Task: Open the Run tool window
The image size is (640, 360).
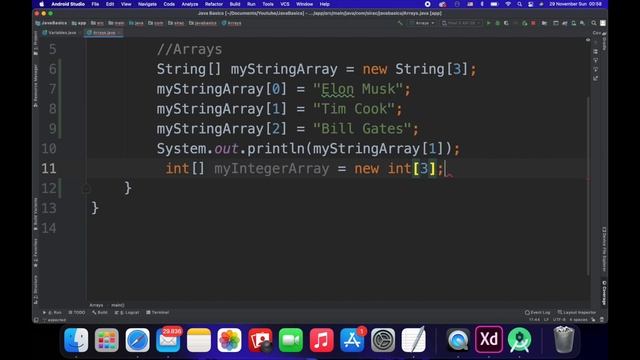Action: [x=52, y=312]
